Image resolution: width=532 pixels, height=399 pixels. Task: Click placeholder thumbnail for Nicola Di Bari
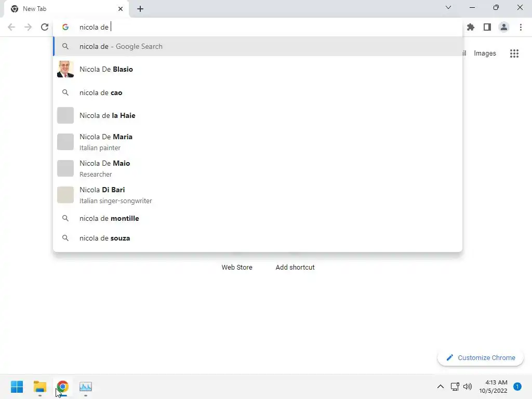(65, 195)
